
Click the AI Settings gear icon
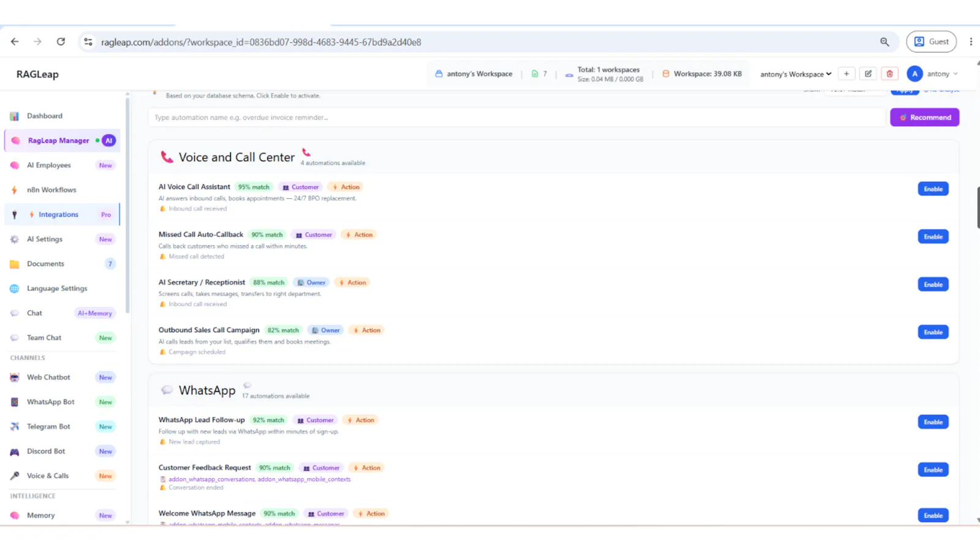[15, 239]
